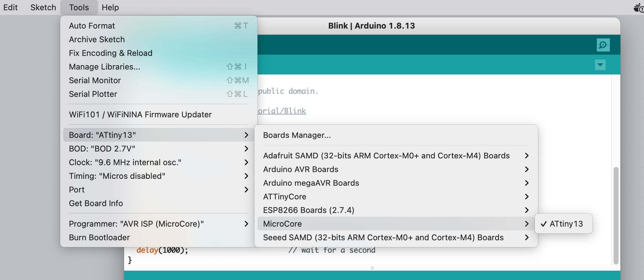Expand Arduino megaAVR Boards submenu
This screenshot has width=644, height=280.
pyautogui.click(x=396, y=183)
